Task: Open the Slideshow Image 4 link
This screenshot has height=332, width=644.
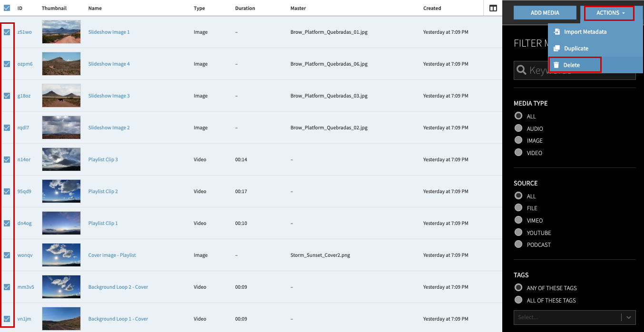Action: (109, 64)
